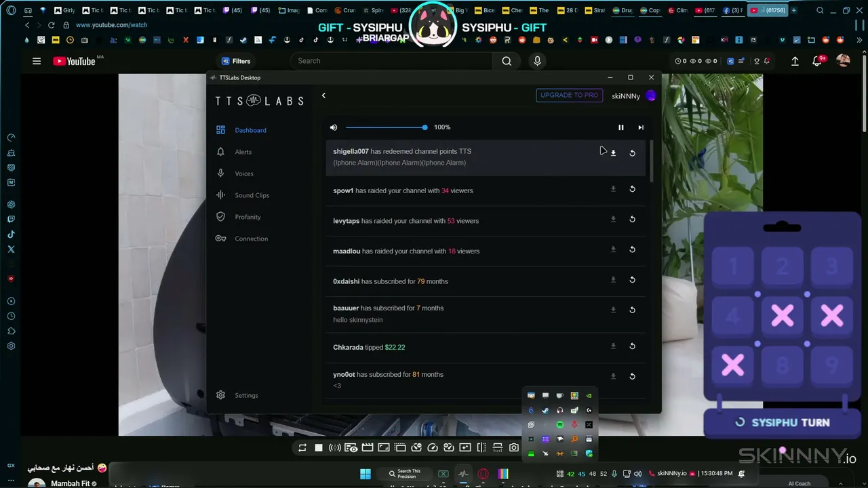Click the taskbar Search box

click(x=405, y=474)
